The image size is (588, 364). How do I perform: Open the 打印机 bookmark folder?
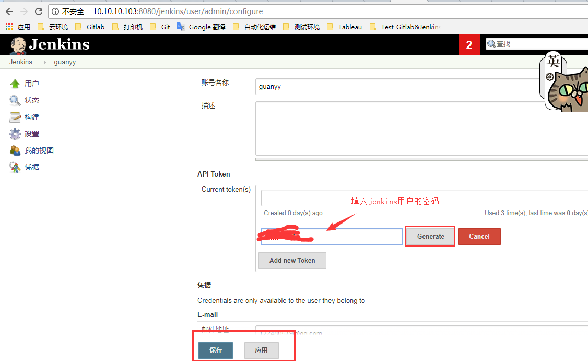coord(127,27)
